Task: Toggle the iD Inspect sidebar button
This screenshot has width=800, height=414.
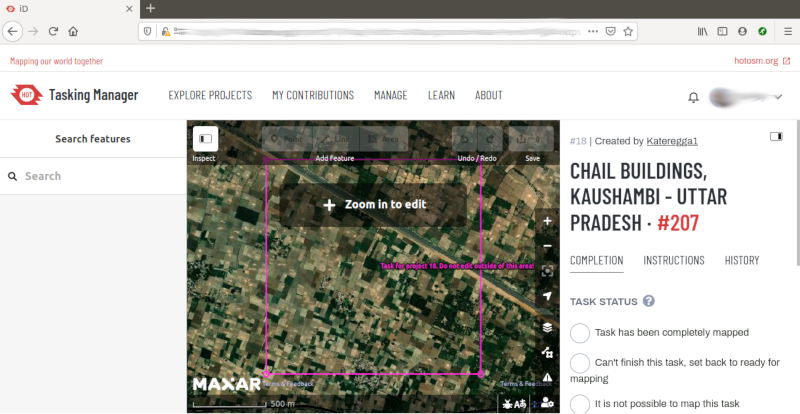Action: point(205,139)
